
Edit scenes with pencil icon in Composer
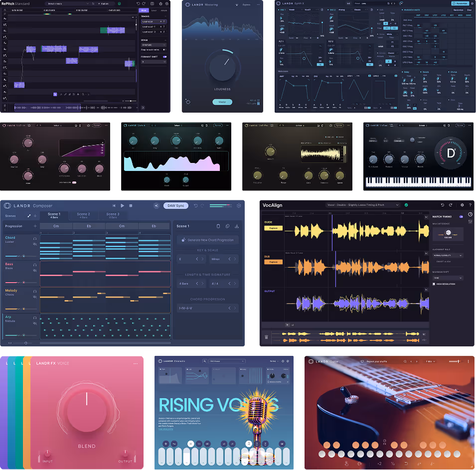29,216
